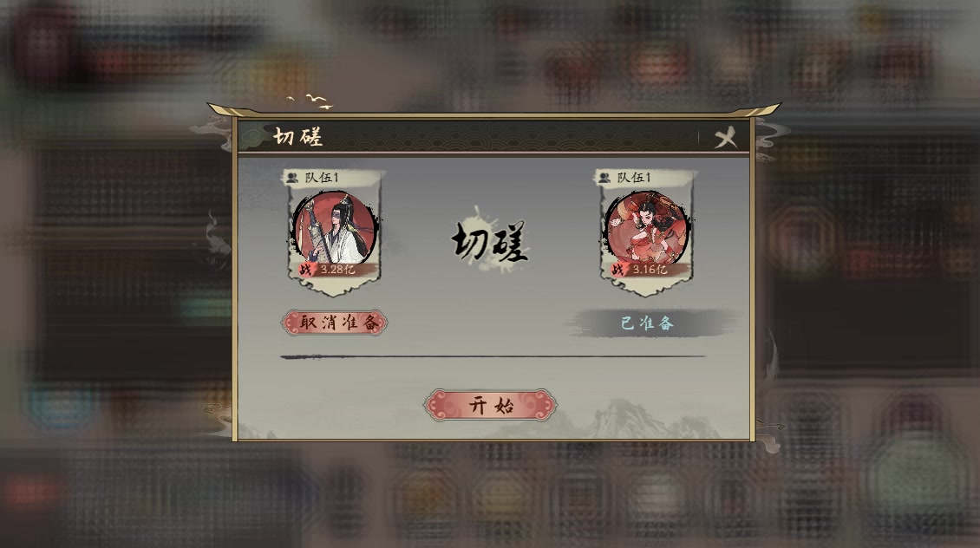Click the people icon beside right 队伍1

(x=604, y=178)
